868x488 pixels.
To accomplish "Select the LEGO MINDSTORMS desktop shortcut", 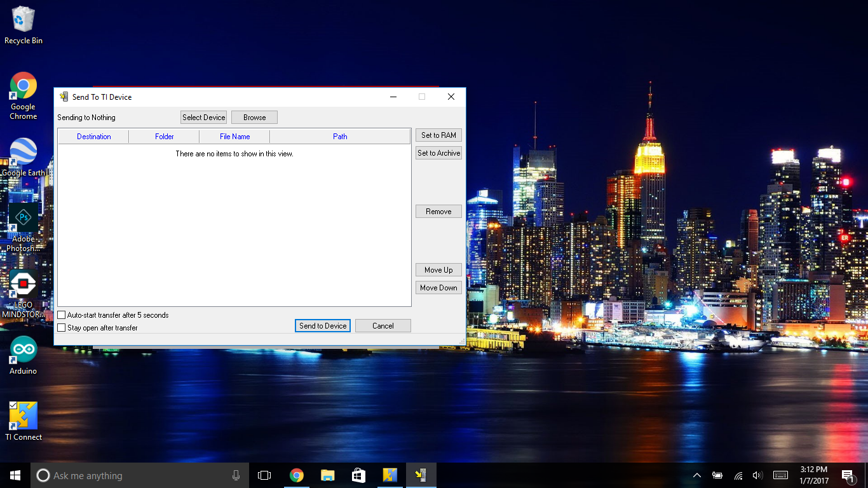I will (24, 294).
